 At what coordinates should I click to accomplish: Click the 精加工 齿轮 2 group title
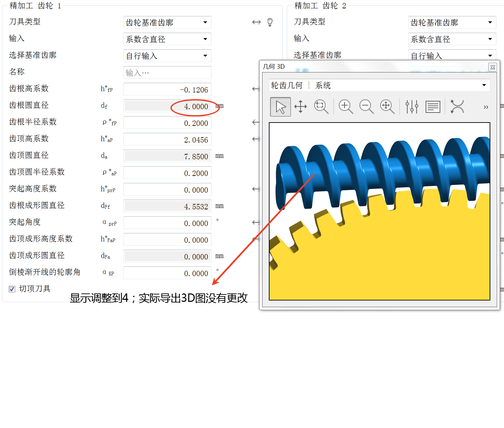(320, 6)
